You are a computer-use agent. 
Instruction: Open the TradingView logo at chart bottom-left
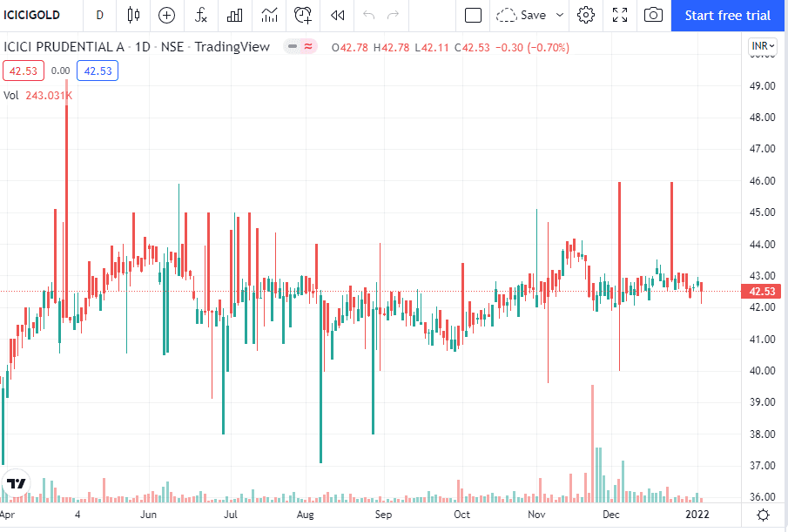click(x=16, y=483)
